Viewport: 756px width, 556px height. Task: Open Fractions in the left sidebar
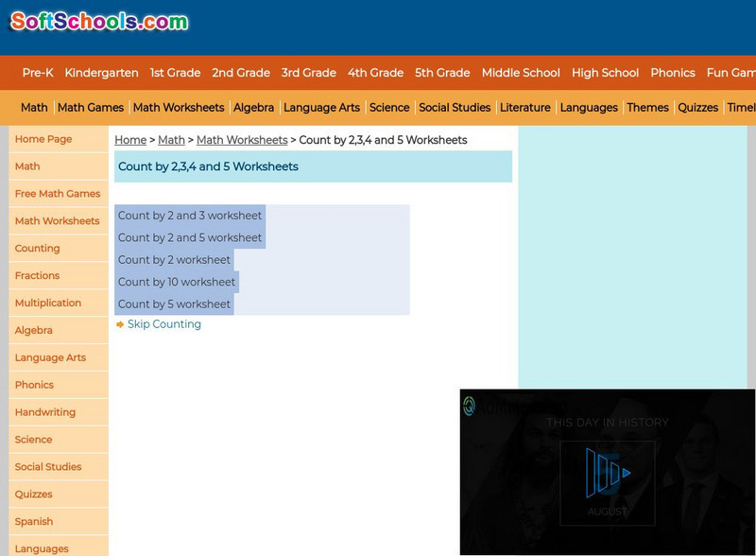tap(59, 275)
